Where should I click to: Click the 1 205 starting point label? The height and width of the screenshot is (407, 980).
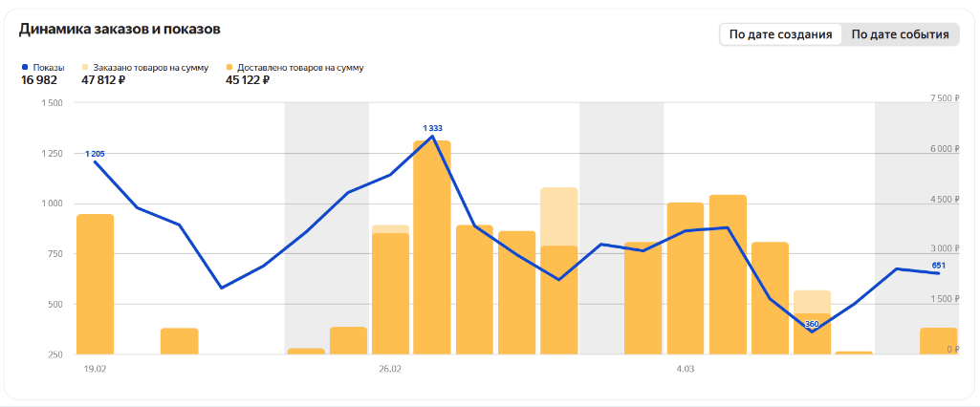tap(95, 153)
